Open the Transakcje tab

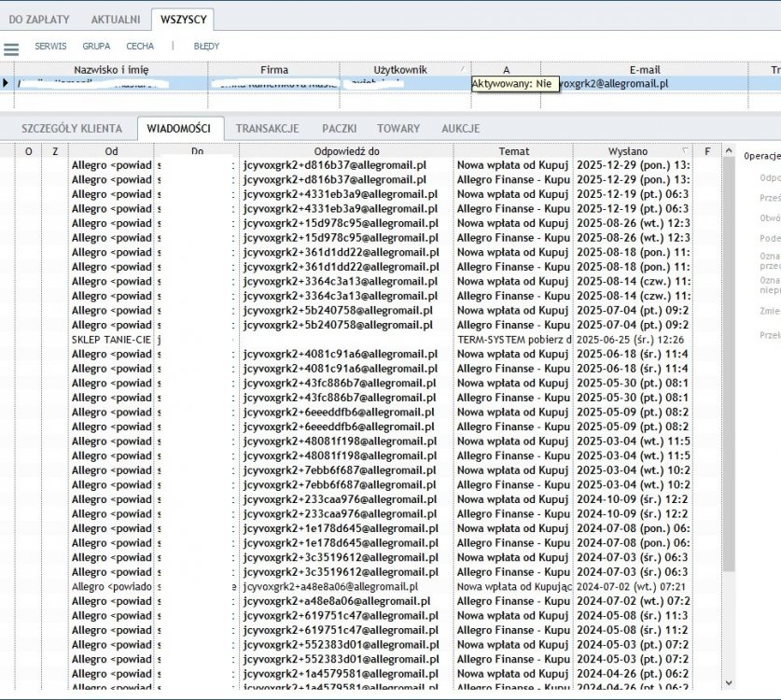[267, 129]
